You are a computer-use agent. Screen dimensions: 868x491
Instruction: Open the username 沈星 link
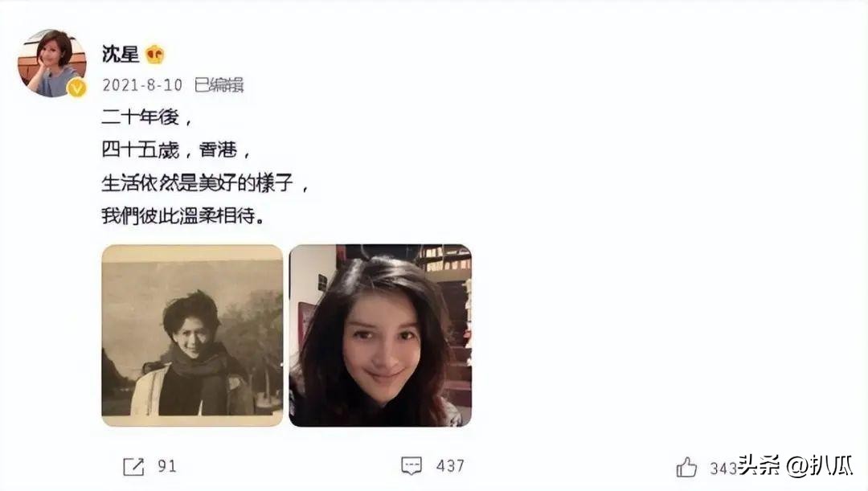tap(120, 55)
